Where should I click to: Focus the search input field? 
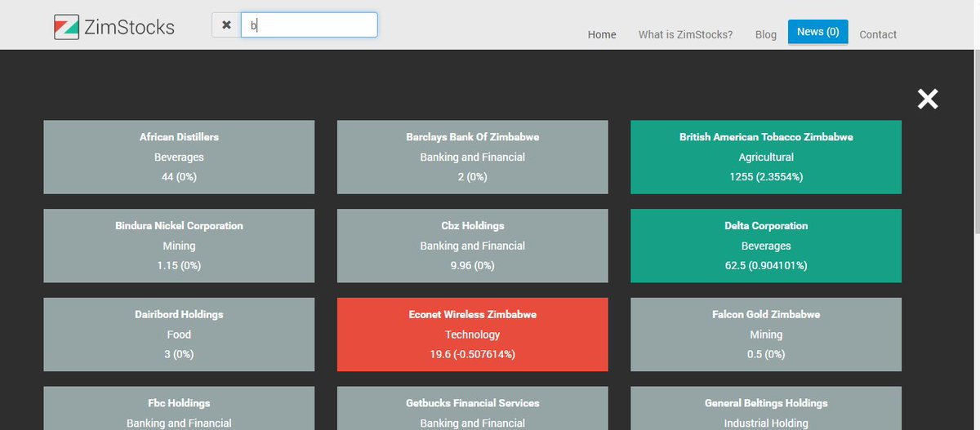[310, 25]
